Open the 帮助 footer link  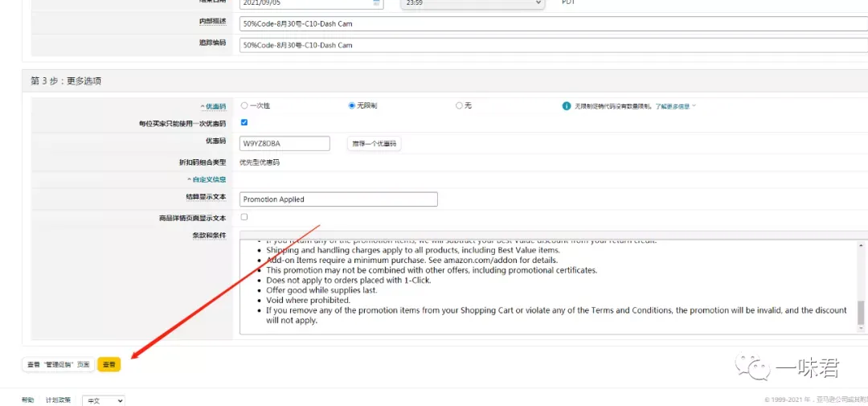[27, 400]
